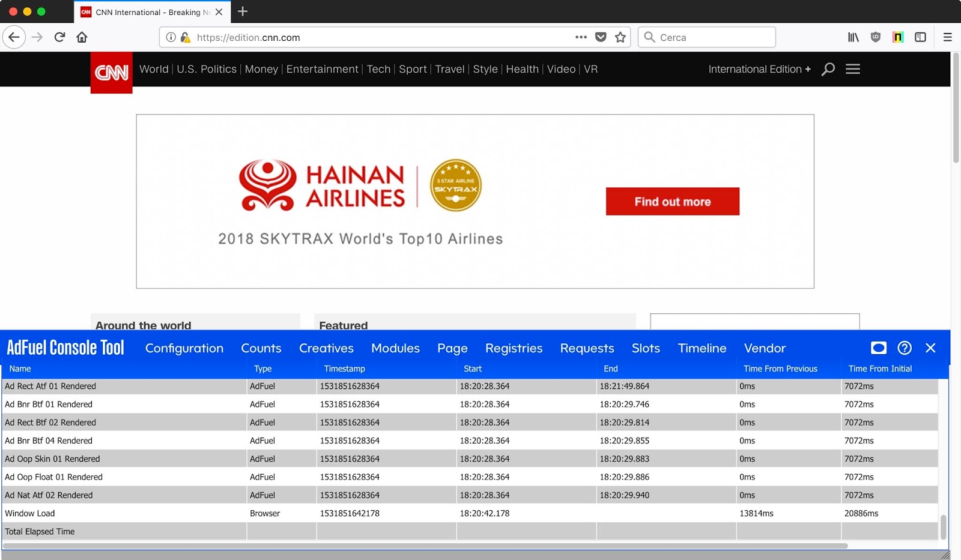Open the Tech section
961x560 pixels.
pyautogui.click(x=378, y=69)
